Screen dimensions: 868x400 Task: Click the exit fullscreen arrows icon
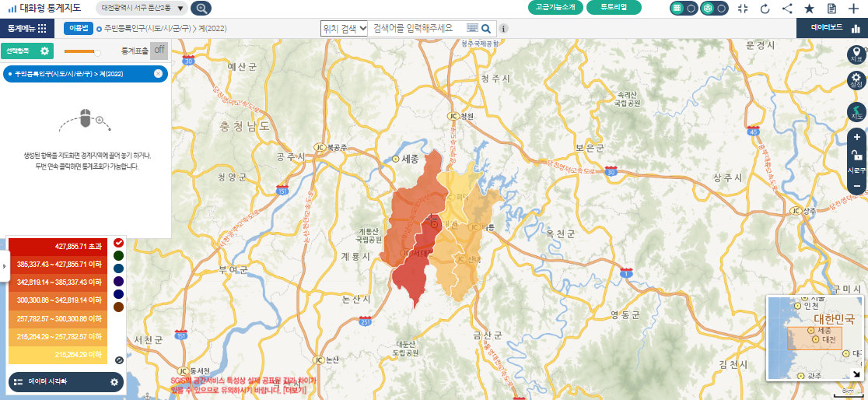(x=742, y=9)
